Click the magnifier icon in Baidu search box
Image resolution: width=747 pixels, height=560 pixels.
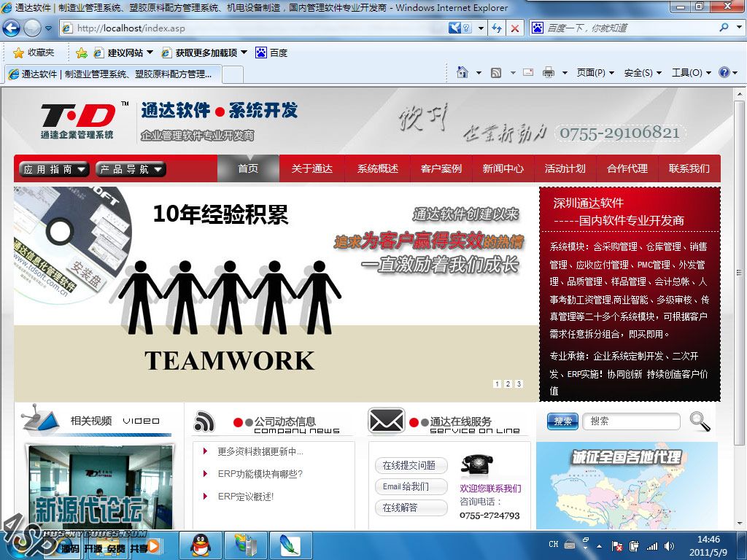click(x=724, y=28)
